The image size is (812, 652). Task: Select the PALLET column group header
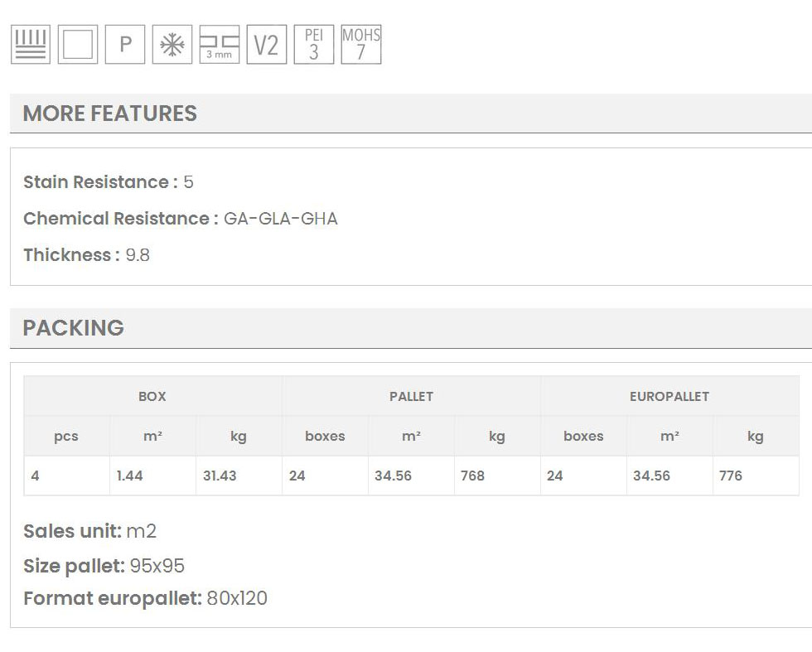click(x=411, y=396)
